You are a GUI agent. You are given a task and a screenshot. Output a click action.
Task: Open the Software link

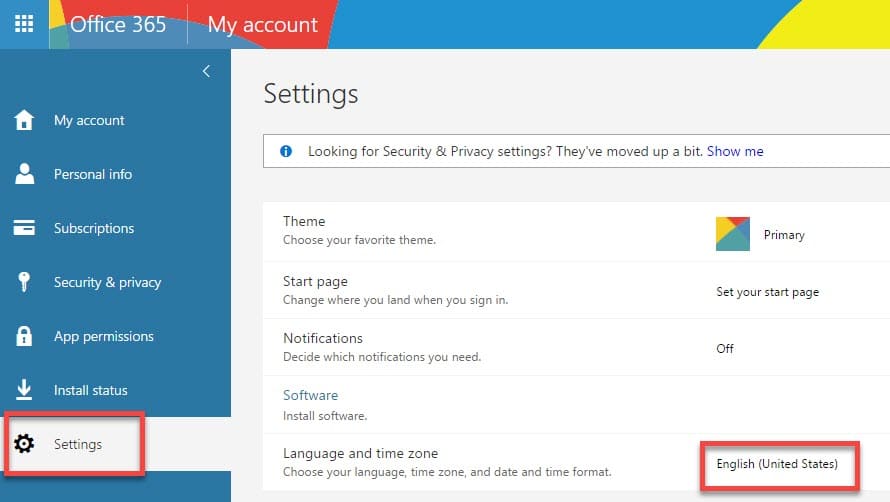310,395
